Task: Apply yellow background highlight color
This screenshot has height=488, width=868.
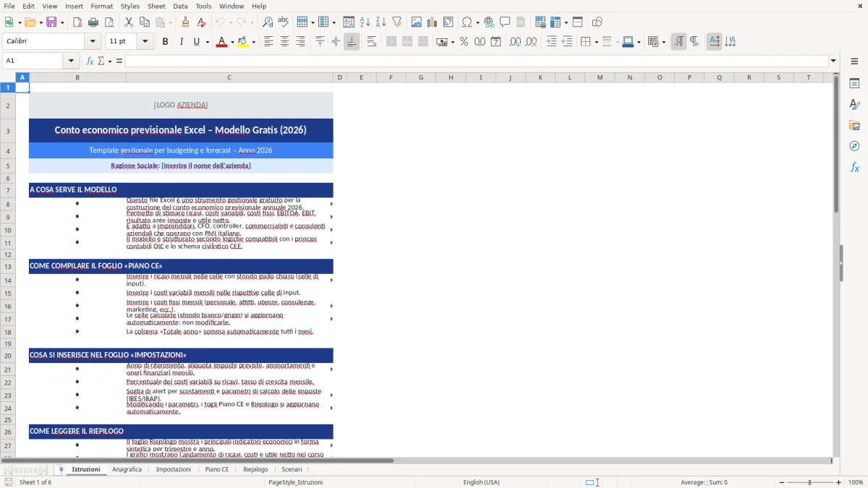Action: (243, 42)
